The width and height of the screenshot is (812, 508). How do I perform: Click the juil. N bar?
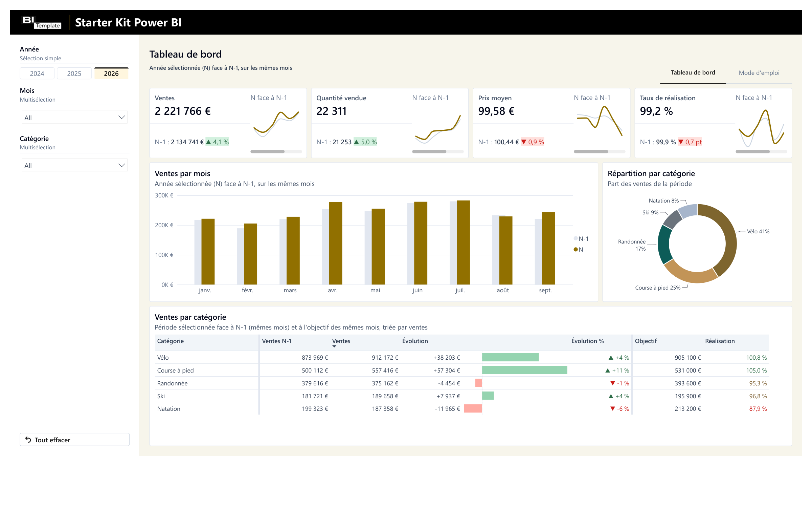[x=463, y=242]
